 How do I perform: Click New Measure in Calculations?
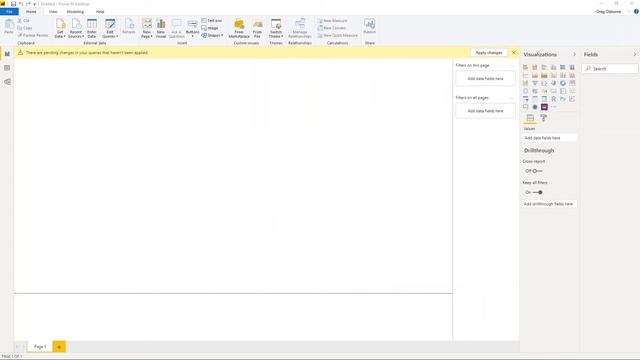pyautogui.click(x=333, y=20)
